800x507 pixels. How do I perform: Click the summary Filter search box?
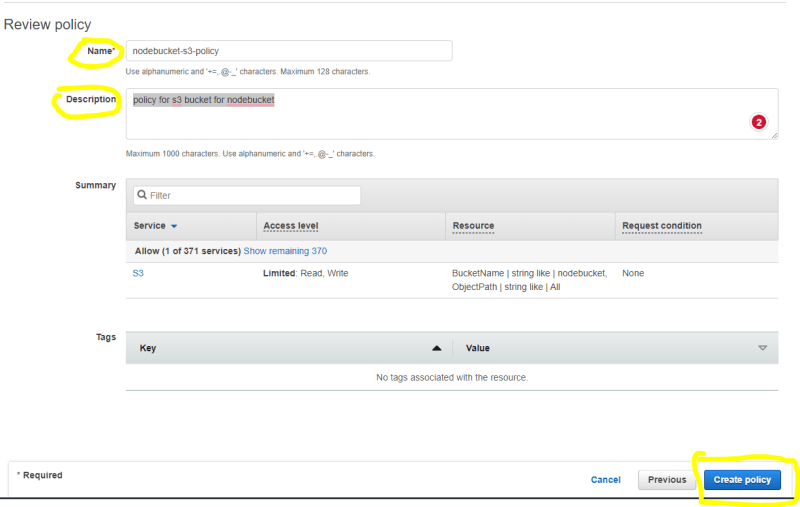[247, 195]
